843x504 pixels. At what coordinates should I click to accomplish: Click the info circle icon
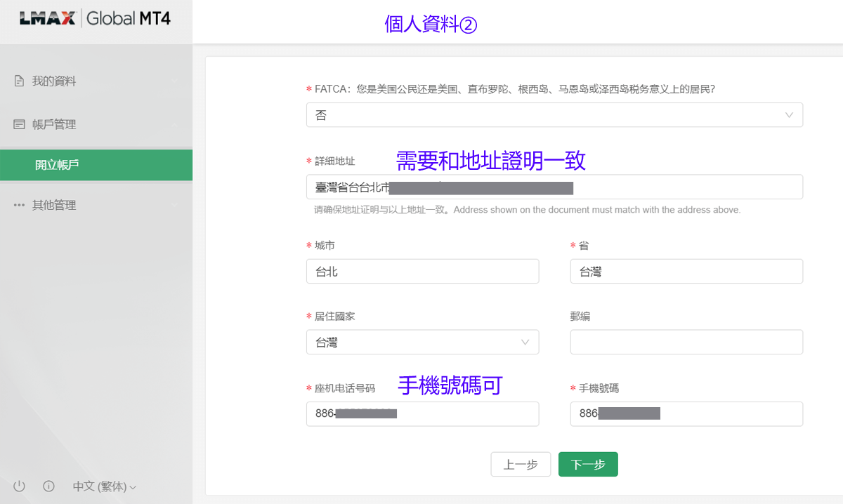[x=48, y=486]
